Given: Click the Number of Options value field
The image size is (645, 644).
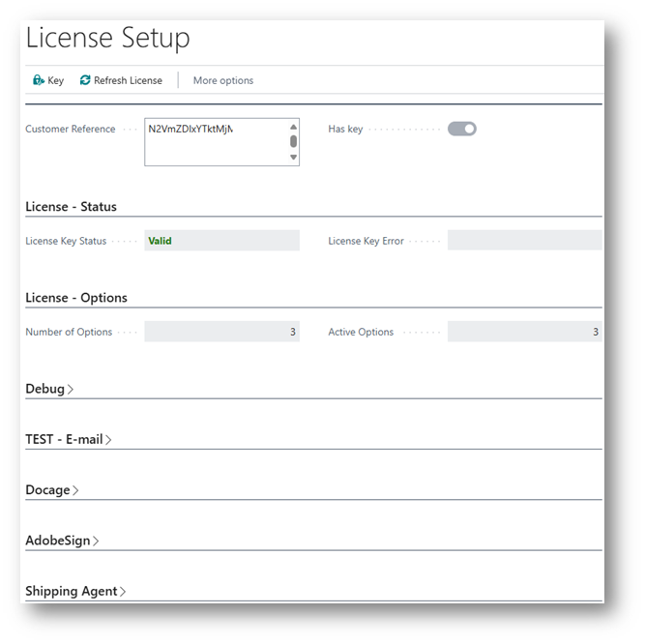Looking at the screenshot, I should click(x=221, y=332).
